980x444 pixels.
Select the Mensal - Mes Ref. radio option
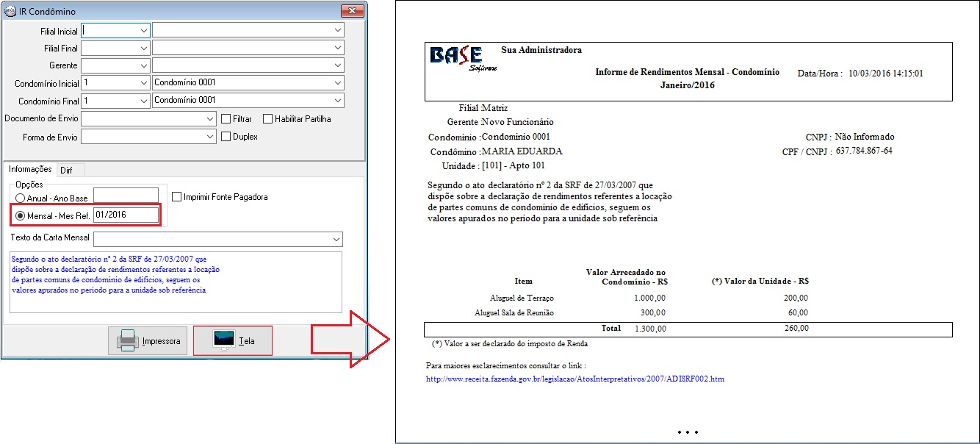click(20, 215)
